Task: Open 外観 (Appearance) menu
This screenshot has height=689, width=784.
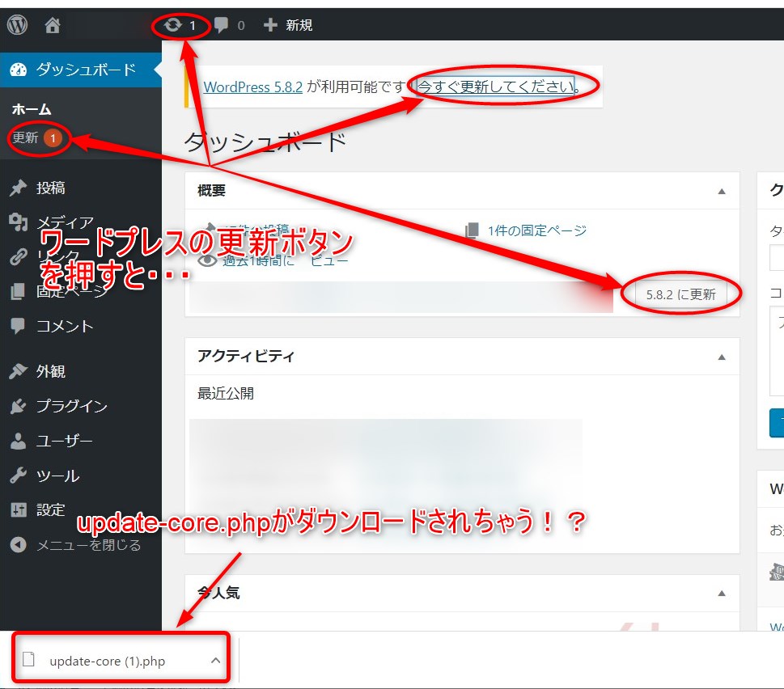Action: coord(51,371)
